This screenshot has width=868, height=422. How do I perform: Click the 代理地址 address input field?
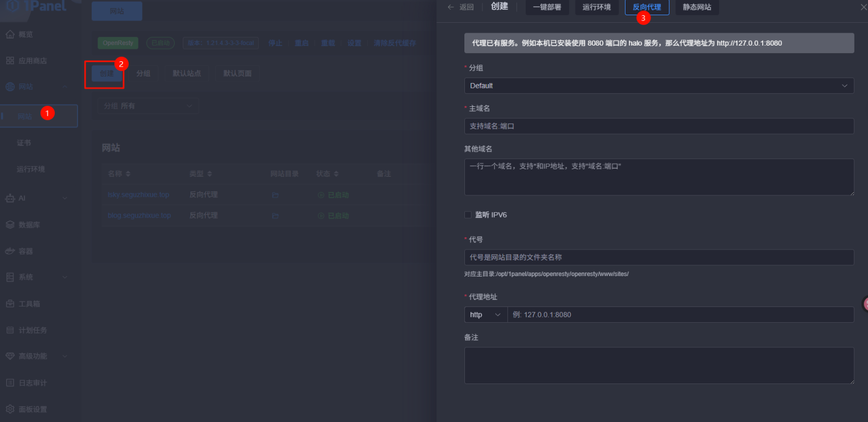click(680, 315)
